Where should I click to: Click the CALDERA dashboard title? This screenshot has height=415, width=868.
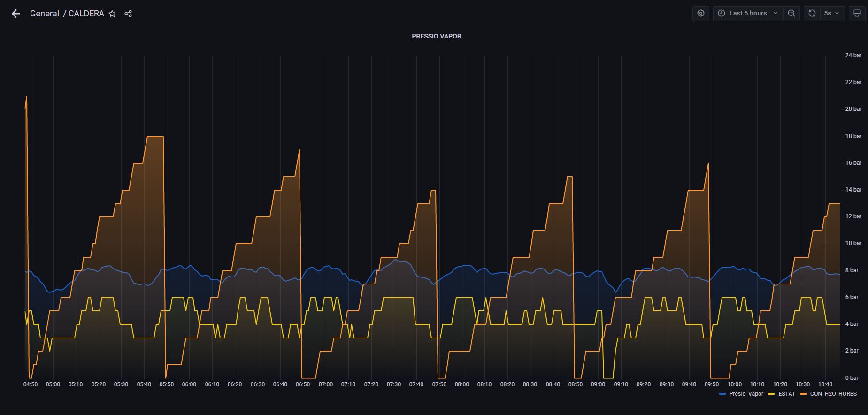click(86, 14)
